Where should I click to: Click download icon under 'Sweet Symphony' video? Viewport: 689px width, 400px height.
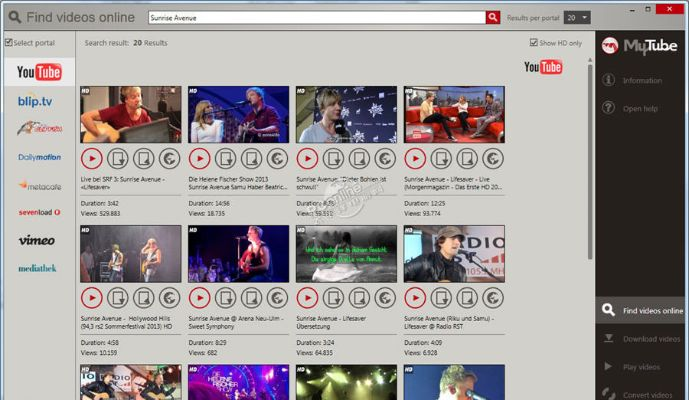tap(225, 297)
